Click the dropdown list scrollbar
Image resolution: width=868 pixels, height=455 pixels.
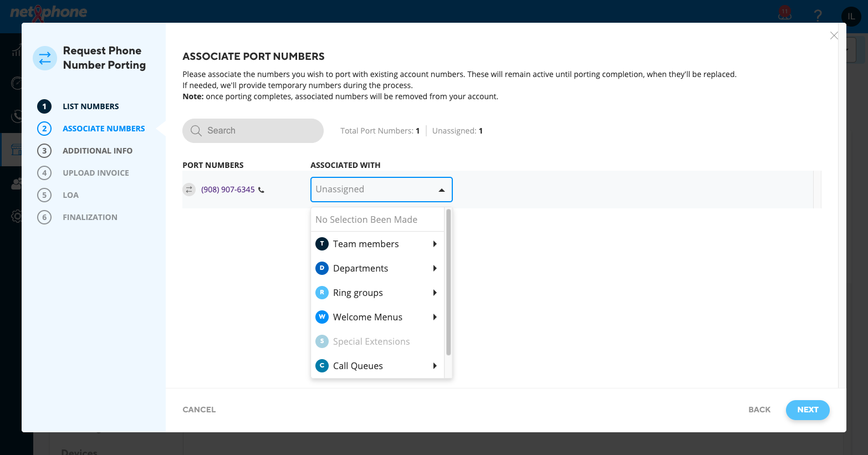[x=448, y=282]
